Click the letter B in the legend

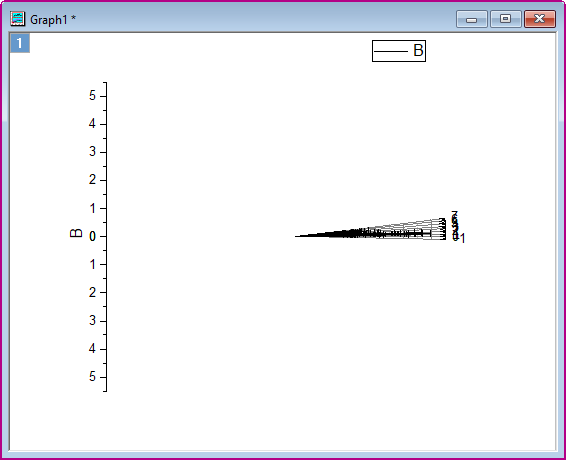click(x=418, y=51)
